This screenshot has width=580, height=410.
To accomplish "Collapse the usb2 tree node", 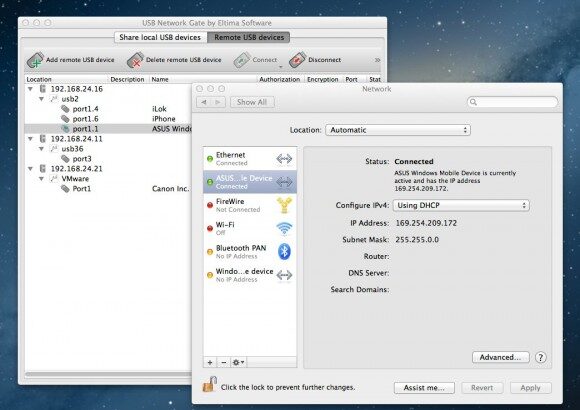I will [41, 99].
